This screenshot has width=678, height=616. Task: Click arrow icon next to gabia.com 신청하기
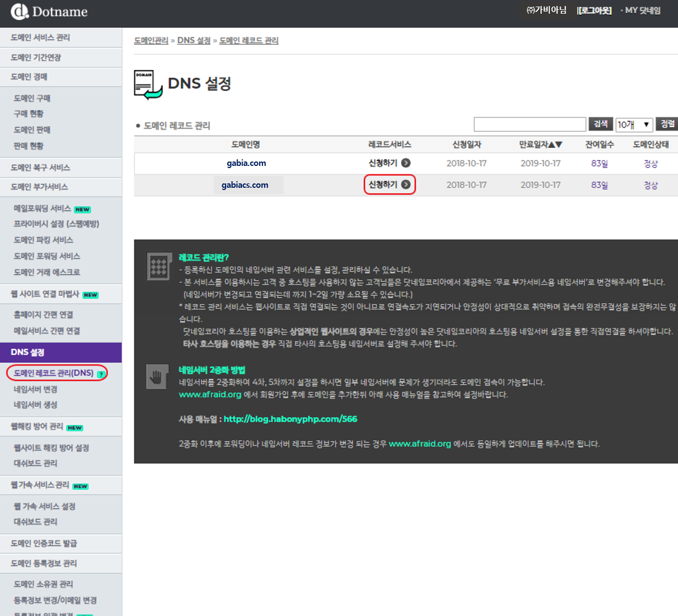tap(406, 163)
